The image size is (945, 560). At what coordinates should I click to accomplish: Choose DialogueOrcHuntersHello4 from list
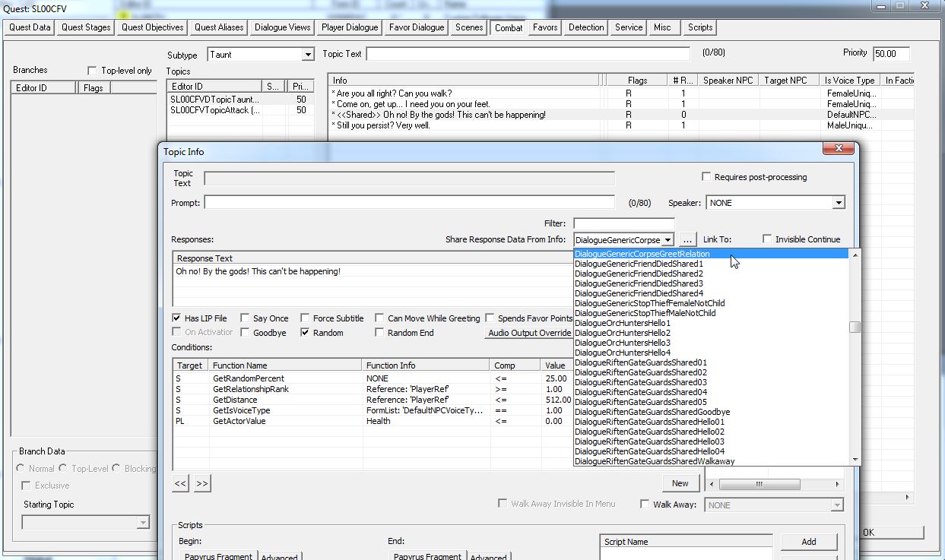[712, 353]
